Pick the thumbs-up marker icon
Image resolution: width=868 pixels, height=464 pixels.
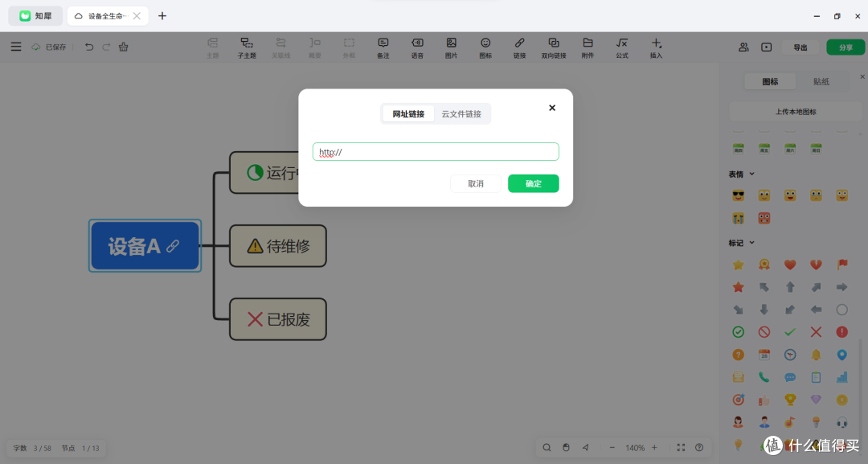tap(764, 400)
